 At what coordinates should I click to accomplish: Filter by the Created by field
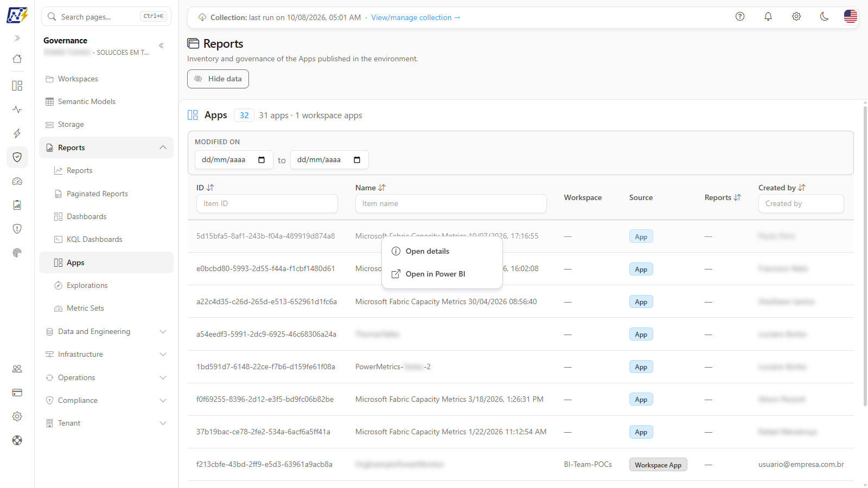(x=801, y=203)
